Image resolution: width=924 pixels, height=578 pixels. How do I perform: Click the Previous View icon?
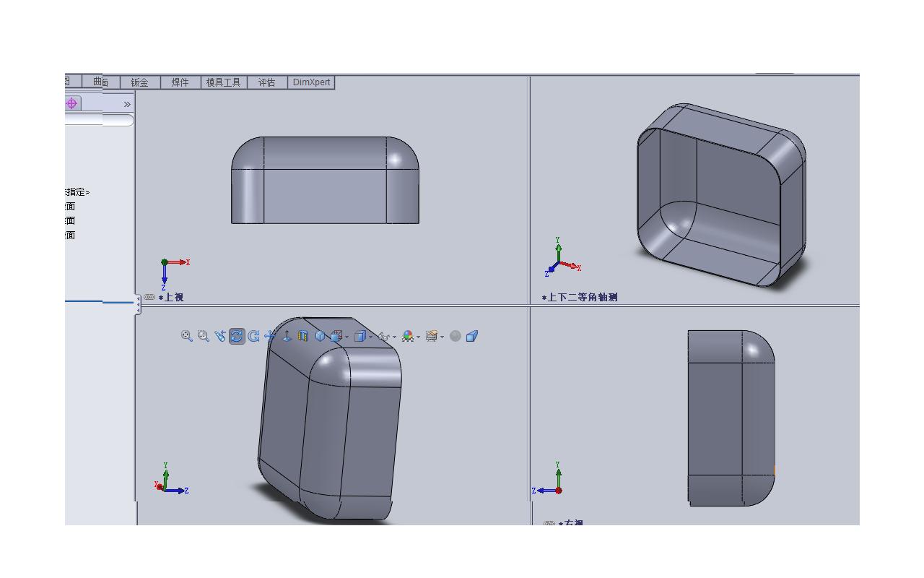coord(220,336)
